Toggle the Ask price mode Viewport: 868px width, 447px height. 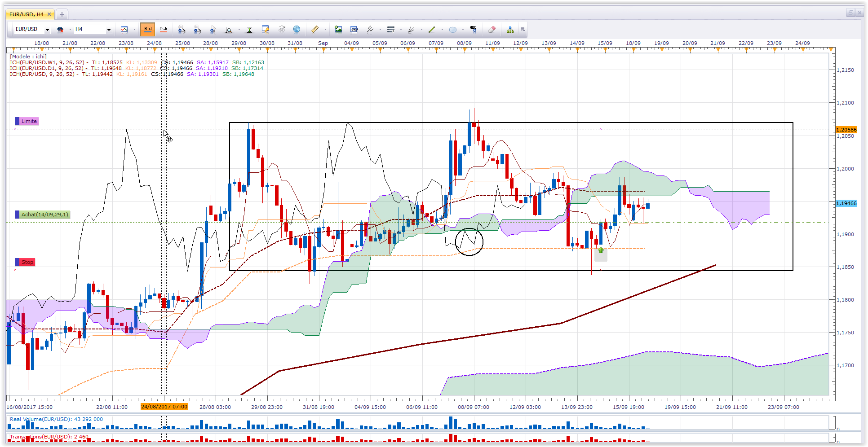coord(164,29)
